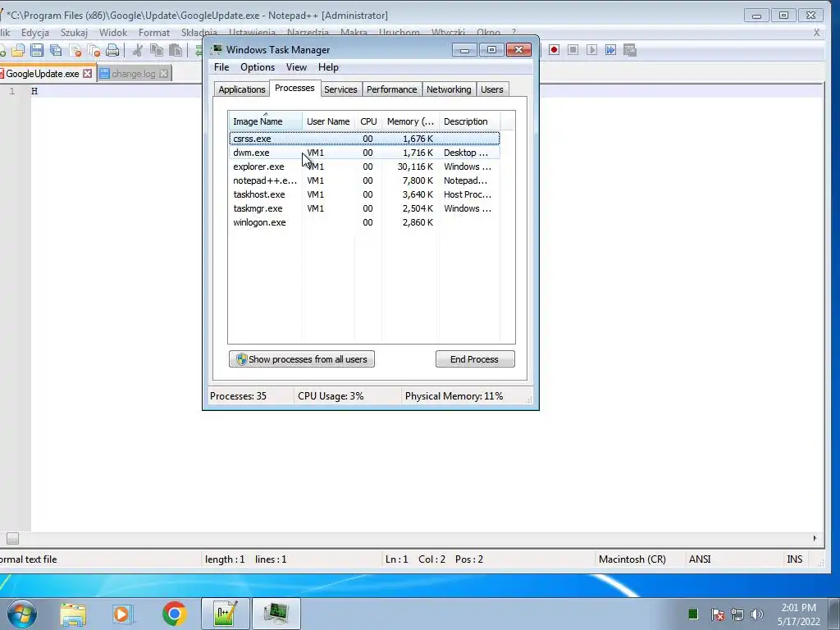Open the View menu in Task Manager
The image size is (840, 630).
click(296, 67)
